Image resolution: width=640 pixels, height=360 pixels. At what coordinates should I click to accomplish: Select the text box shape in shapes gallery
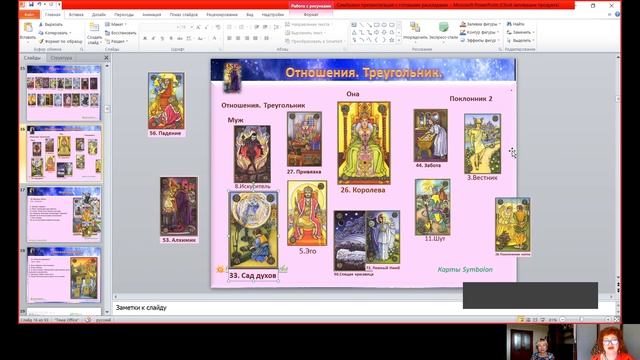[x=354, y=25]
